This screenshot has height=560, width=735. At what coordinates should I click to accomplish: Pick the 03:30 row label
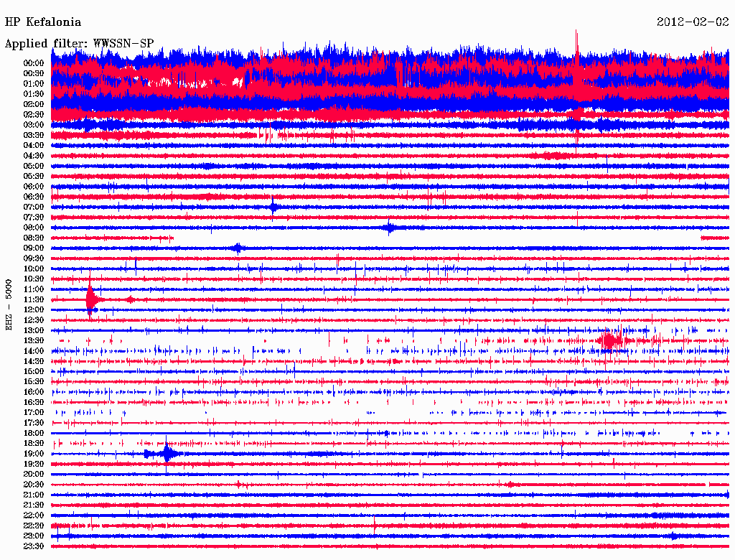33,135
